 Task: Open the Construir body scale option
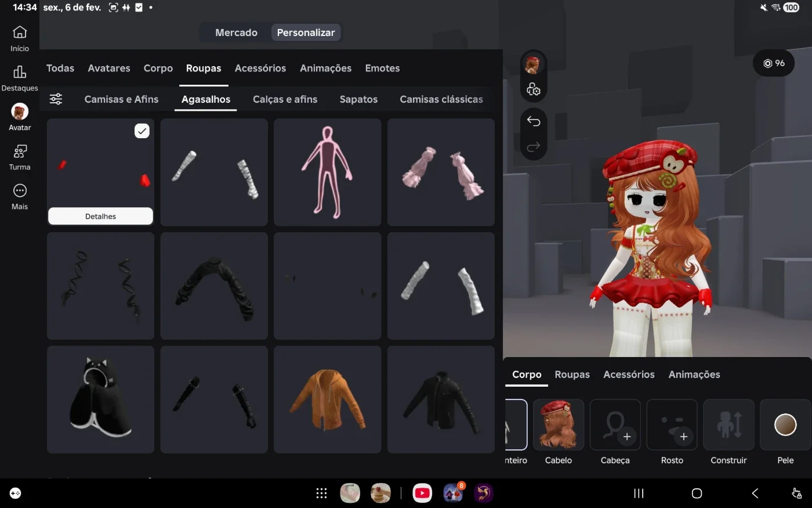coord(729,425)
